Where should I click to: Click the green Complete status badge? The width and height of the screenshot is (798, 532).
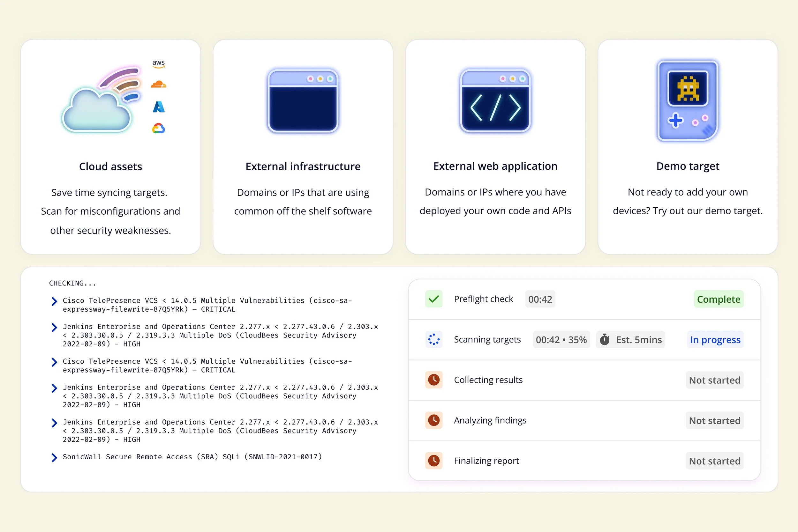pos(718,299)
